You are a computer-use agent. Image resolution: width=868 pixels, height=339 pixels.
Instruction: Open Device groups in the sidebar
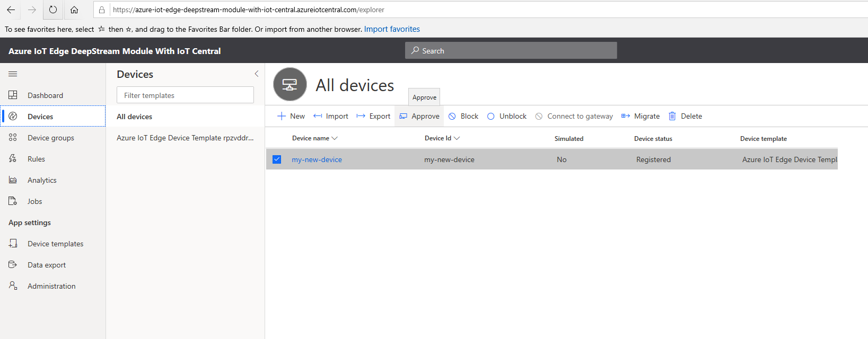(x=53, y=138)
